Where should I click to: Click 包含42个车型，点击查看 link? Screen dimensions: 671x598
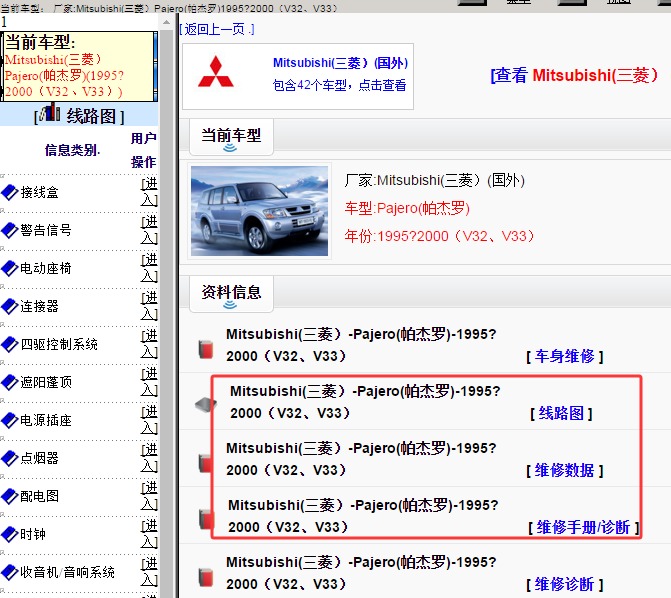click(x=339, y=85)
